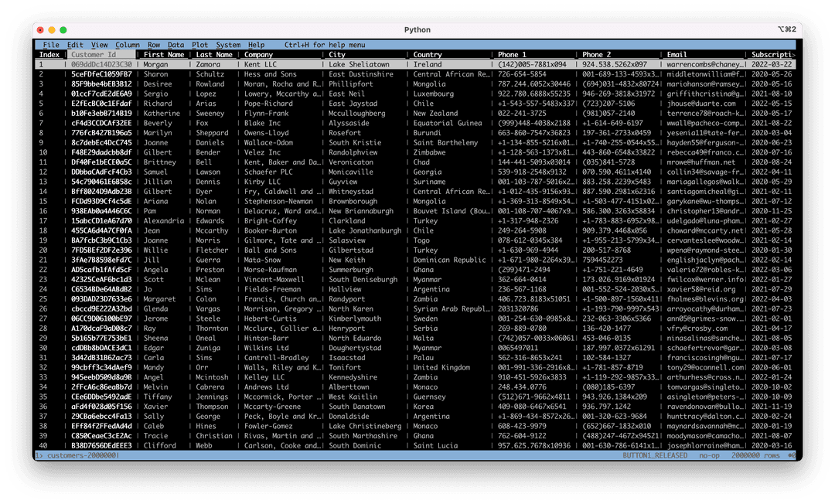
Task: Click country cell Guernsey
Action: coord(429,397)
